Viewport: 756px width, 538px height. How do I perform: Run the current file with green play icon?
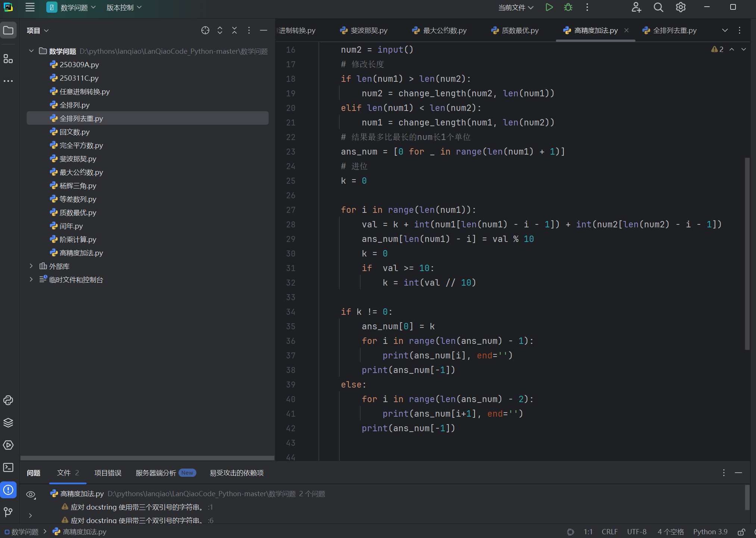549,7
